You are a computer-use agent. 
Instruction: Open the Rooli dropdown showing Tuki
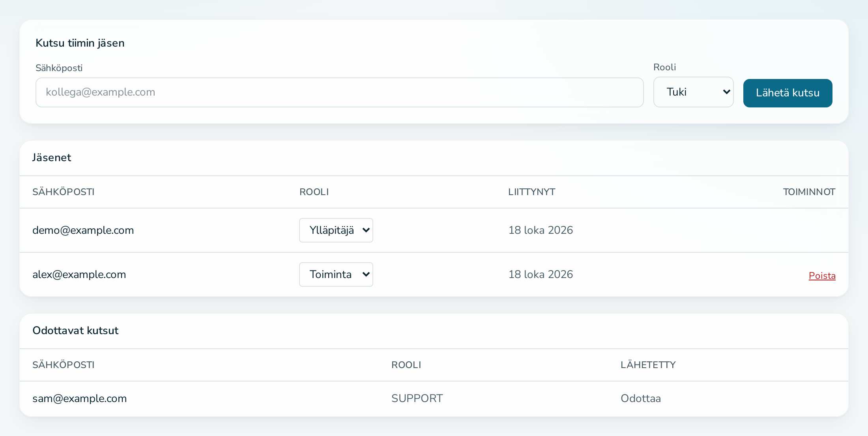693,92
